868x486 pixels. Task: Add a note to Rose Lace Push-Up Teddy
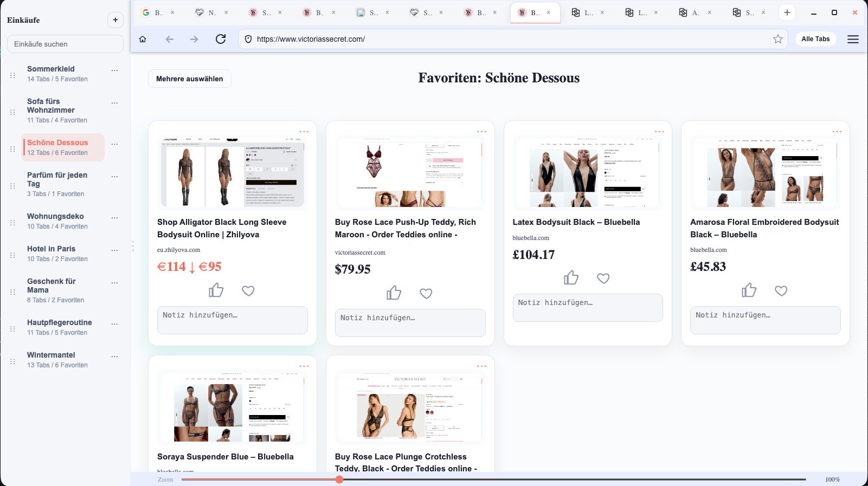click(x=410, y=323)
